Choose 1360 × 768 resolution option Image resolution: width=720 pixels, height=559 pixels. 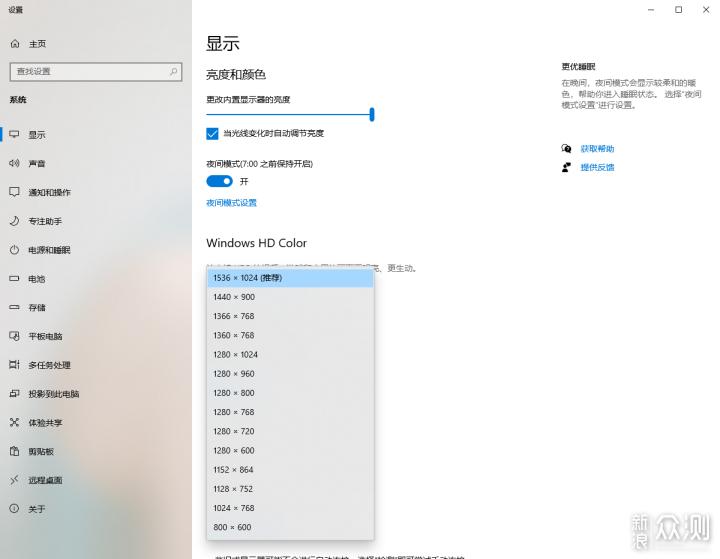(291, 336)
